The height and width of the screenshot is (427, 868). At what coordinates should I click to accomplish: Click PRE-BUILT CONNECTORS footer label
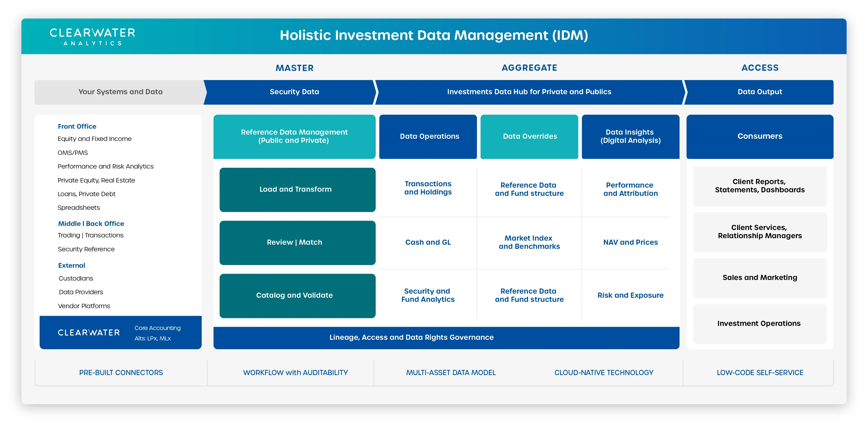click(121, 372)
